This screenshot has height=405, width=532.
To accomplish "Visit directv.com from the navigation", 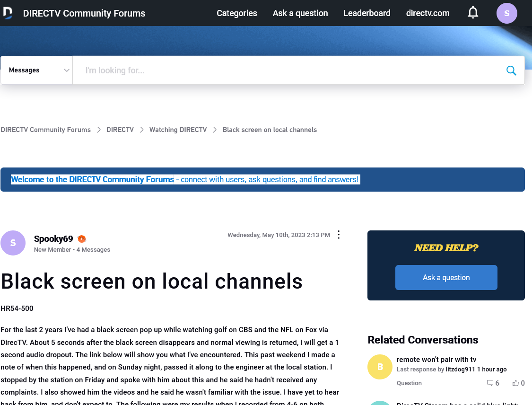I will tap(427, 13).
